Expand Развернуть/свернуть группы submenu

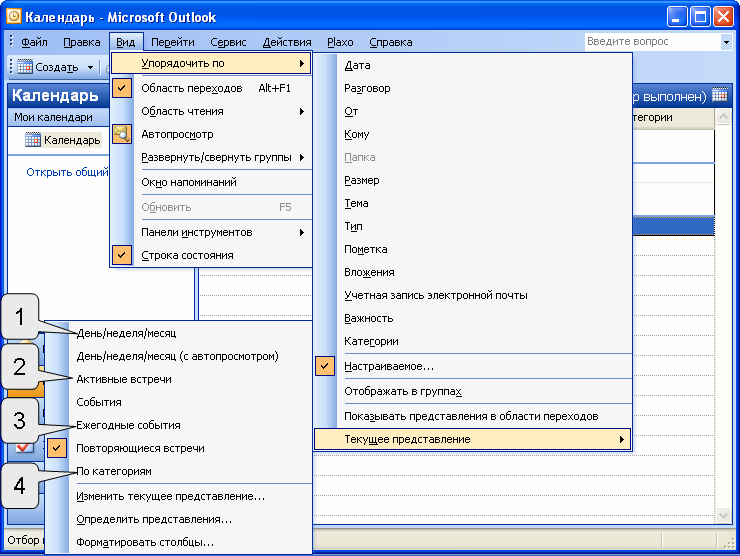211,157
